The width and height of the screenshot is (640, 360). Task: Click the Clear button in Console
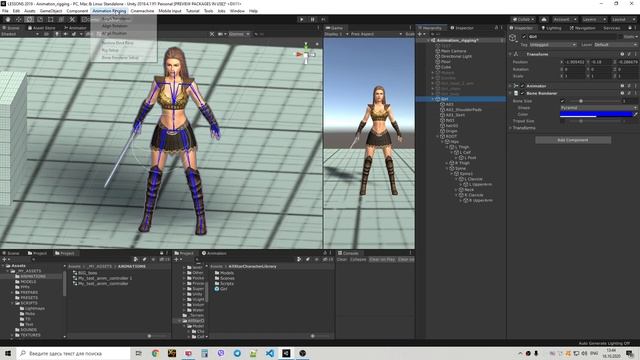click(342, 259)
